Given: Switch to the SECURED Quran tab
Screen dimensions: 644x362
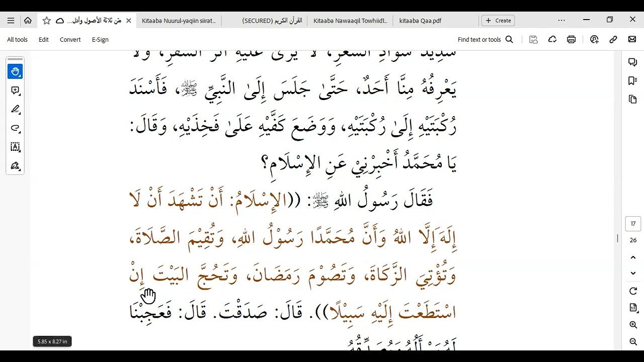Looking at the screenshot, I should [272, 21].
